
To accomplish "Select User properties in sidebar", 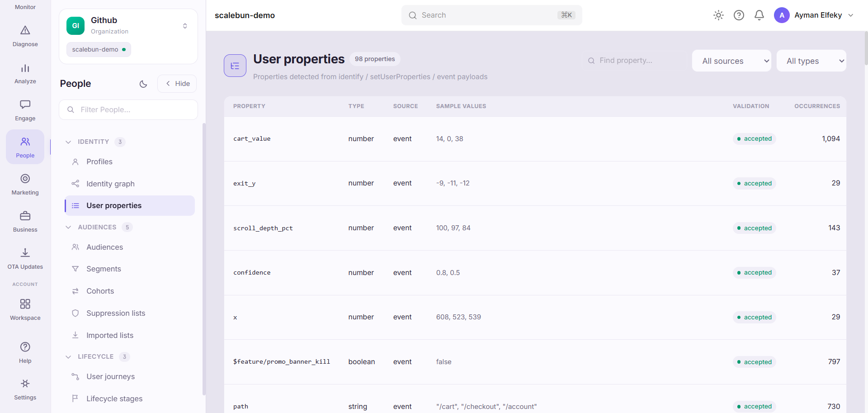I will click(130, 205).
